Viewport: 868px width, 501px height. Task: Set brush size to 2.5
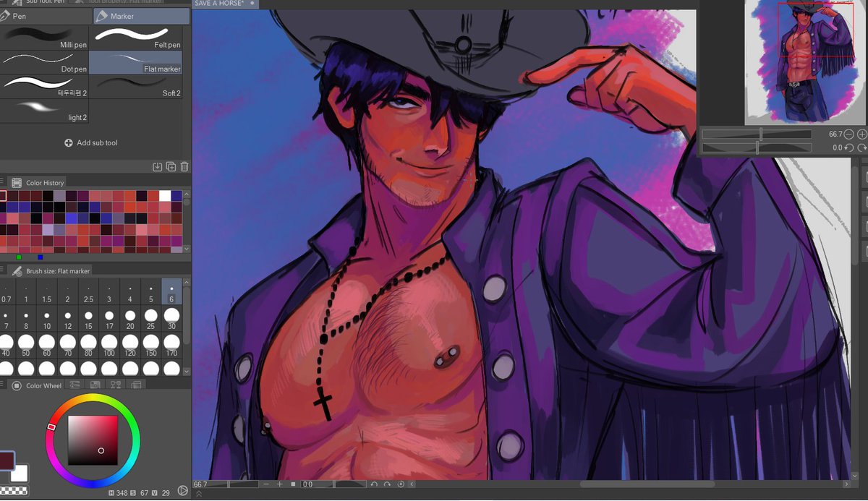point(88,292)
